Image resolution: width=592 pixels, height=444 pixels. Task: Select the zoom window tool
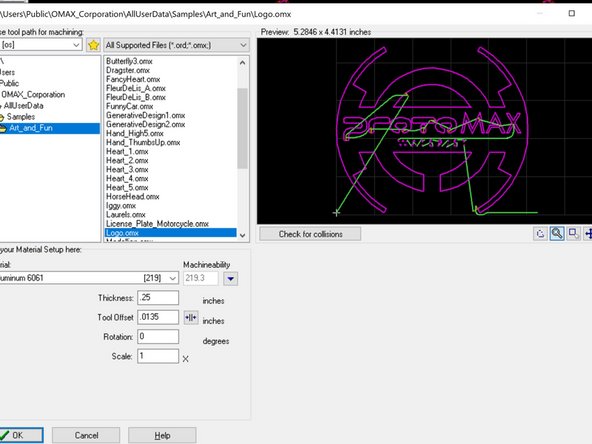pos(574,234)
